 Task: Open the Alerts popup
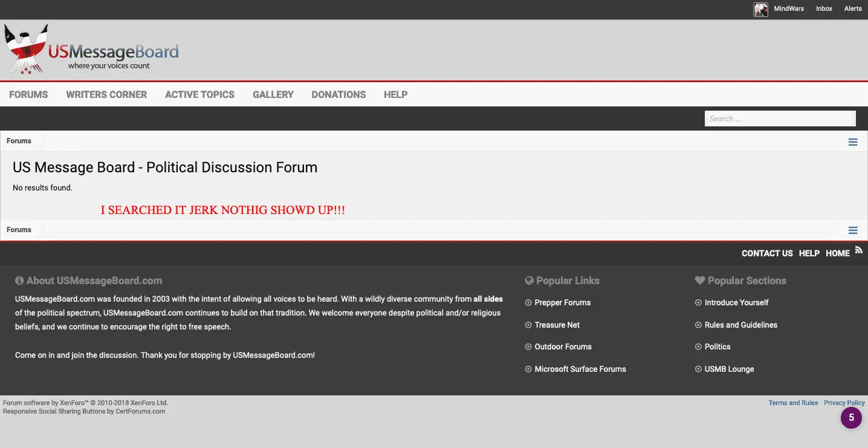tap(853, 9)
